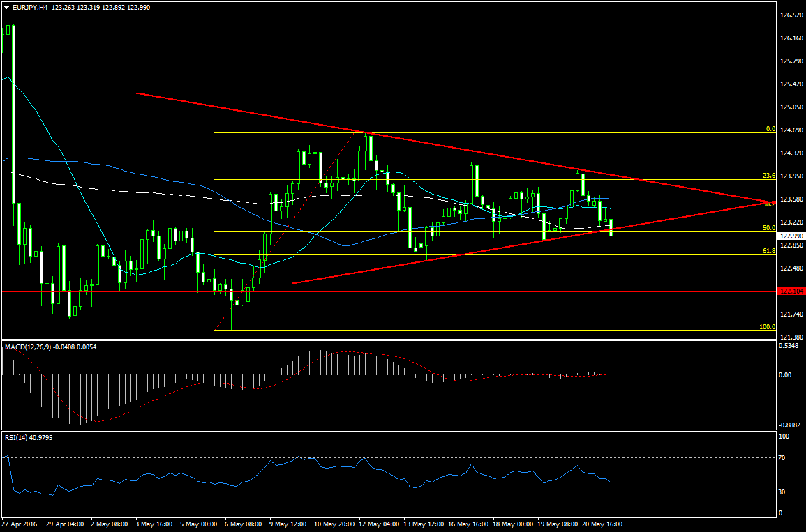Click the 27 Apr 2016 date label
806x532 pixels.
coord(19,522)
